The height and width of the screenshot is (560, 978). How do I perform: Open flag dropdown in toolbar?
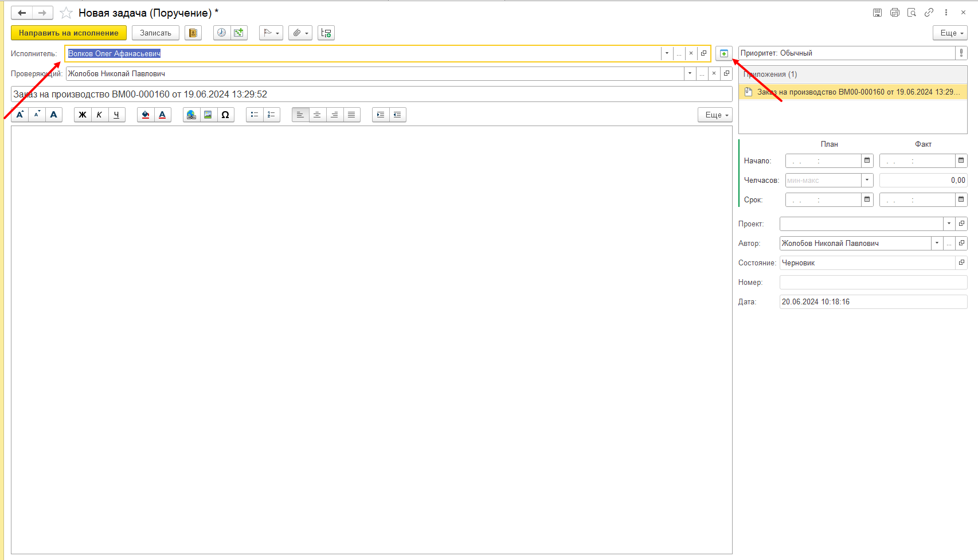(271, 33)
